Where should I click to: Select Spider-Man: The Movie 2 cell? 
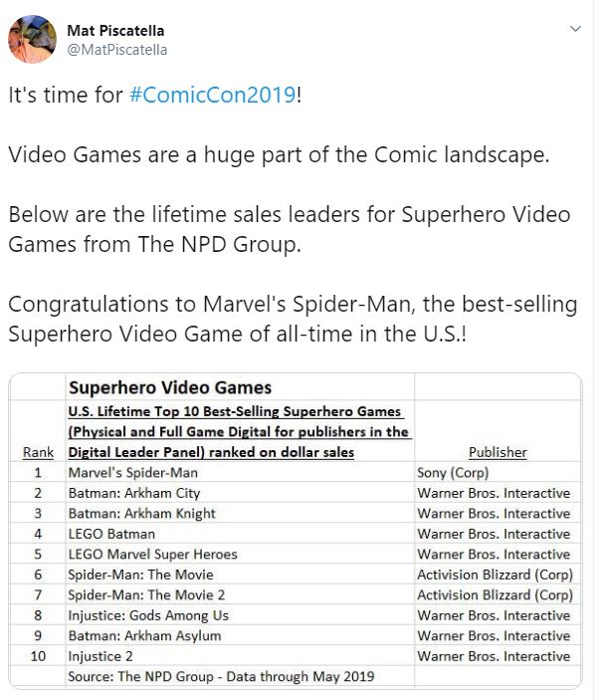[147, 595]
